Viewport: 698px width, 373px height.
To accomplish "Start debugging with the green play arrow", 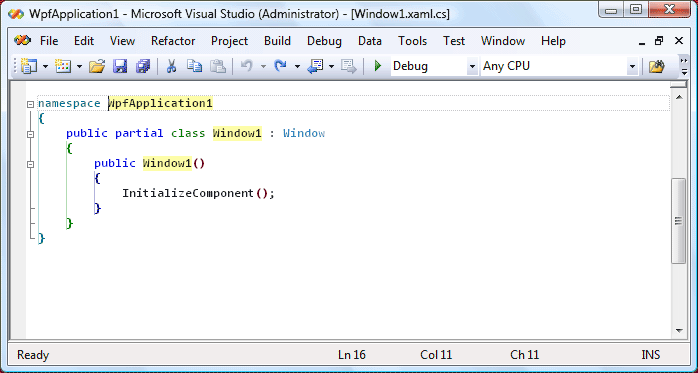I will tap(378, 66).
